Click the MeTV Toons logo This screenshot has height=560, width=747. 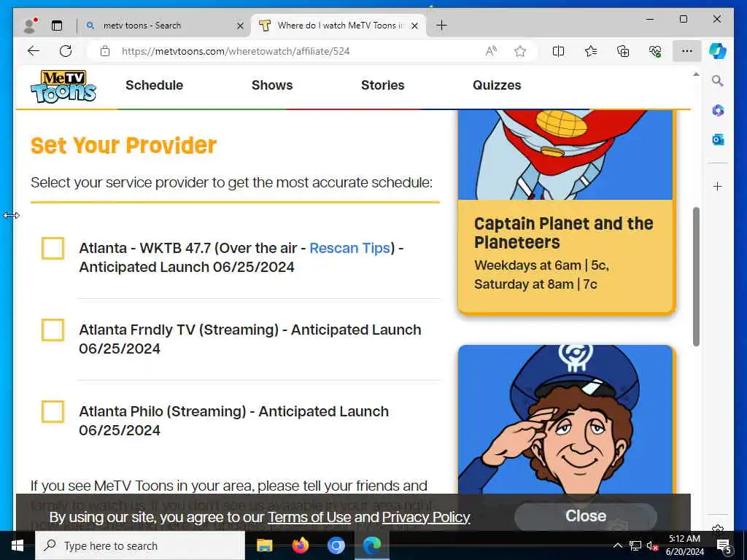tap(63, 86)
